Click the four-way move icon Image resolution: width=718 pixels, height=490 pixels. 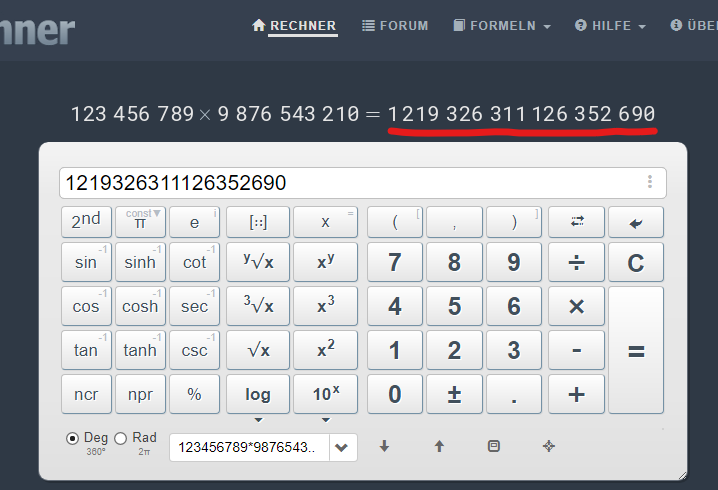(x=548, y=446)
